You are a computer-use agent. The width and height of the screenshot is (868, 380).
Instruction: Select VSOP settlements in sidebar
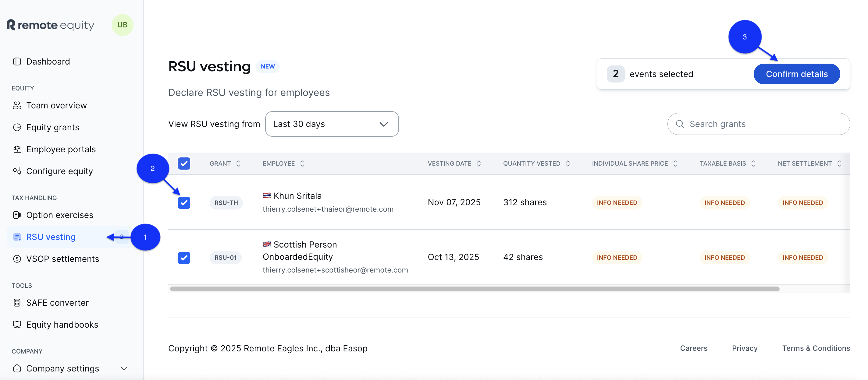pos(63,259)
